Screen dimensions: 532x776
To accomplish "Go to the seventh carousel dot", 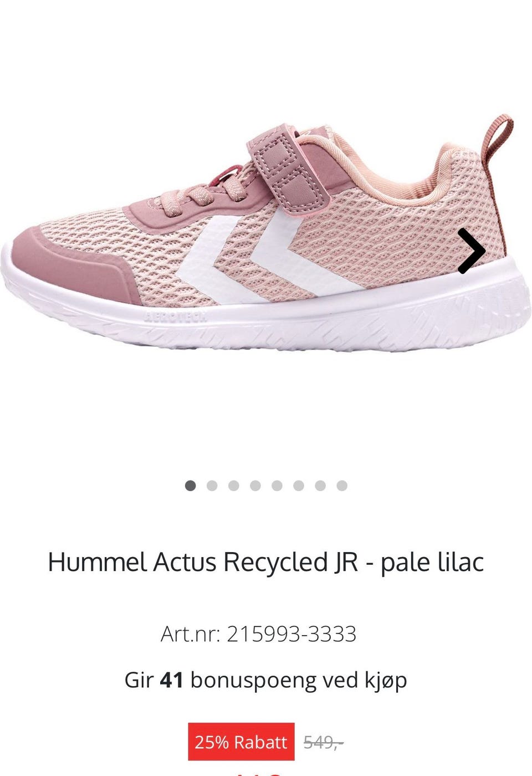I will [320, 486].
